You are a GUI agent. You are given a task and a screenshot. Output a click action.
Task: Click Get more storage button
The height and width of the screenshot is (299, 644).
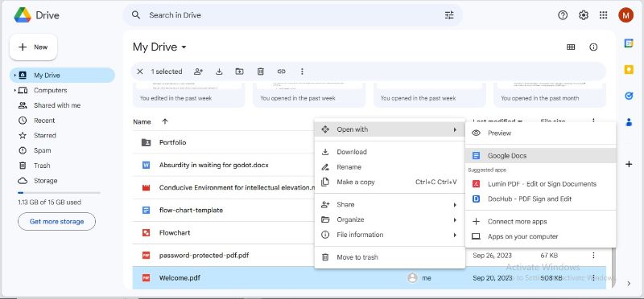[x=56, y=222]
